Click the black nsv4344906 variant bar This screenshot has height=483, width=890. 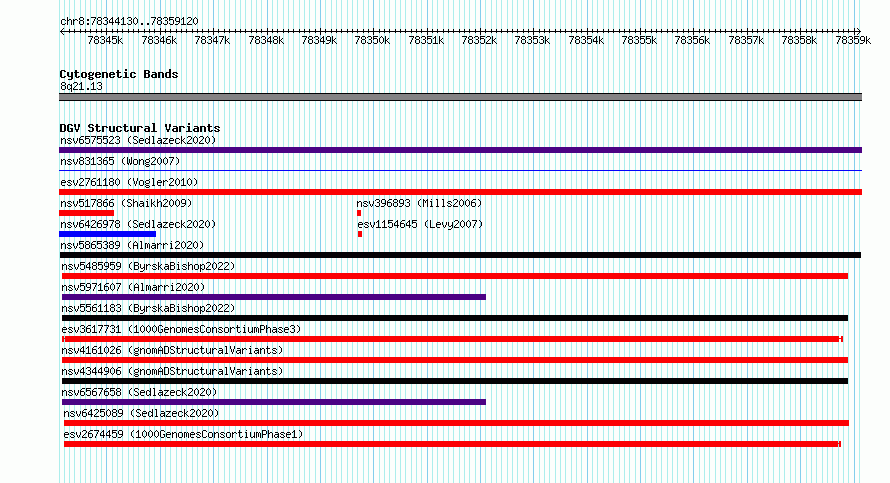tap(455, 381)
